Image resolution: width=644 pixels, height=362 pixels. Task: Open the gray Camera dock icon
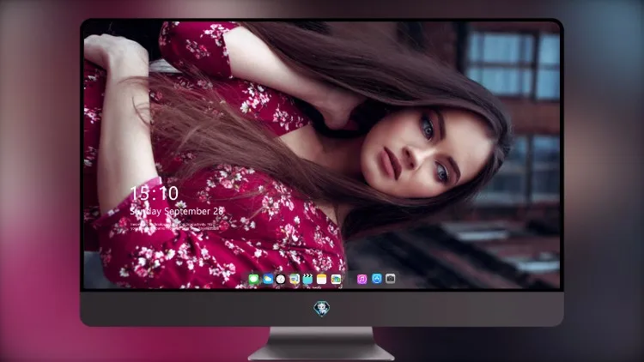click(x=390, y=279)
